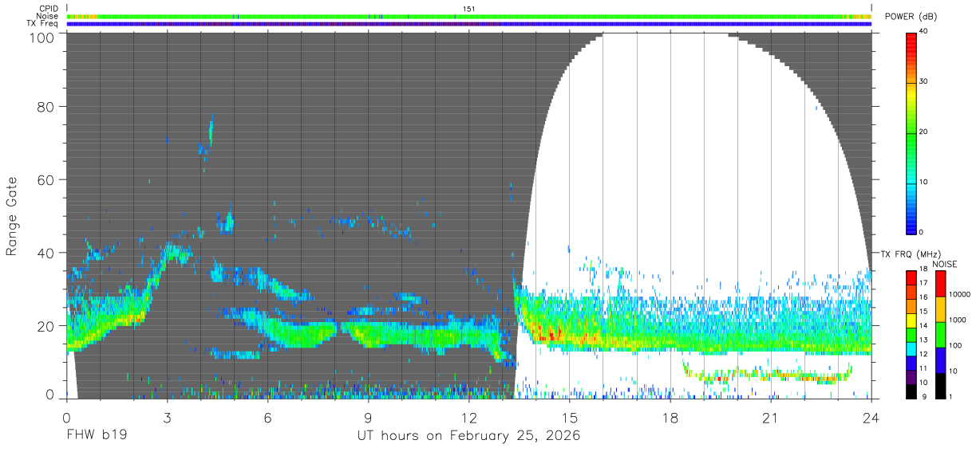Image resolution: width=980 pixels, height=452 pixels.
Task: Click the x-axis tick label '9'
Action: point(368,418)
